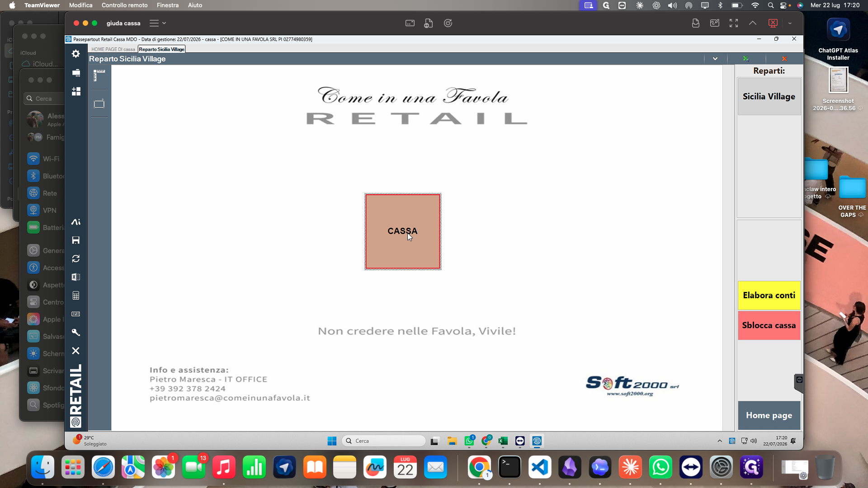Expand the Reparto panel chevron dropdown

[715, 59]
